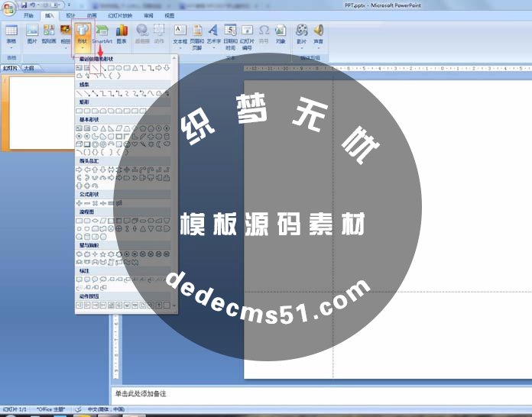Insert an 对象 object
This screenshot has height=417, width=532.
(281, 34)
